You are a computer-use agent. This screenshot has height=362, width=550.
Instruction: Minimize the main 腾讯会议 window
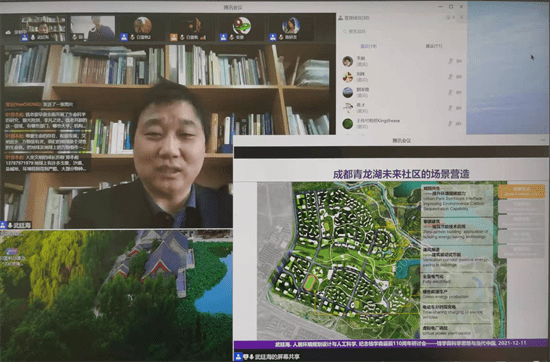(x=441, y=7)
